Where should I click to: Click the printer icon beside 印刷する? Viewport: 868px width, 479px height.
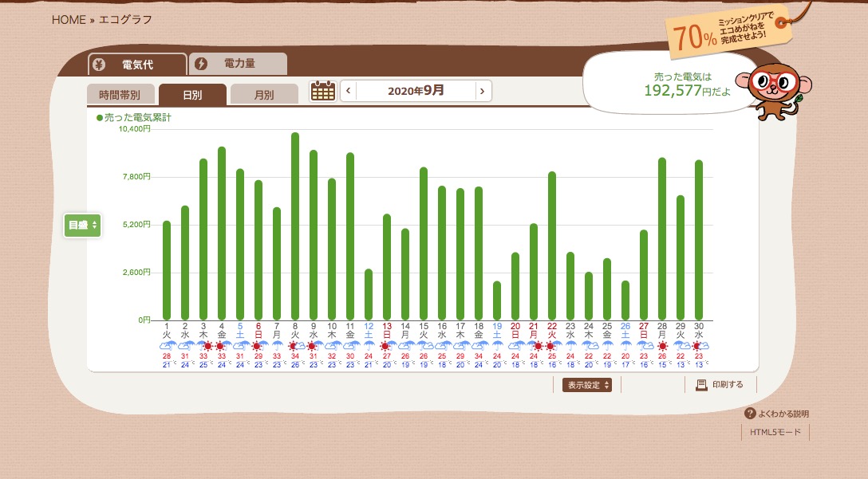(701, 385)
